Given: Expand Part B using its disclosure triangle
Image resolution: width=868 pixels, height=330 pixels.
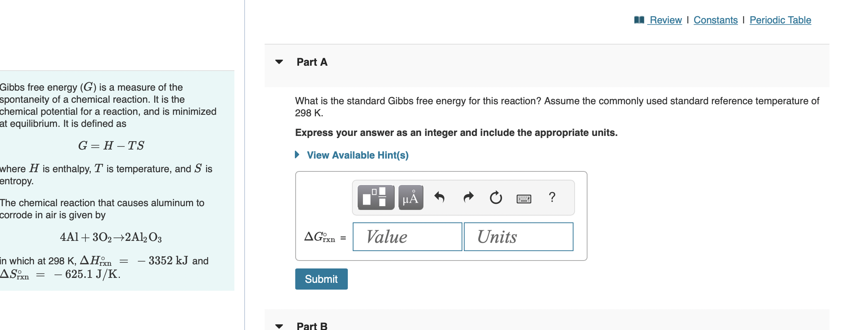Looking at the screenshot, I should (x=279, y=325).
